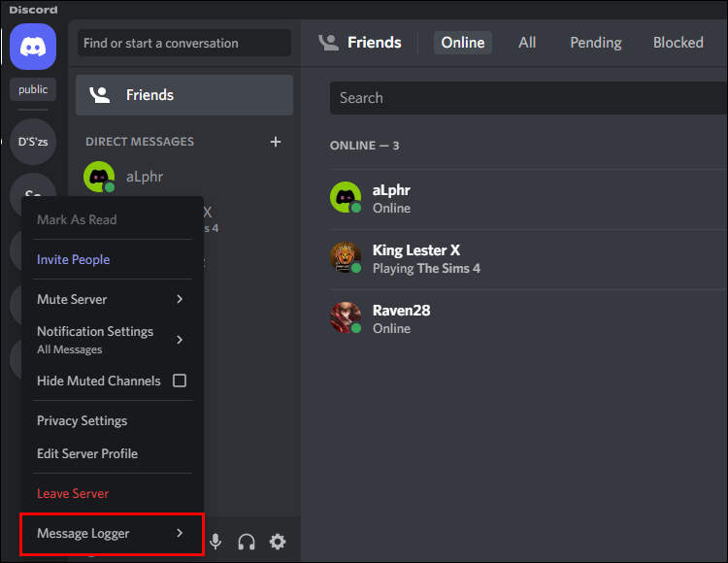Open the D'S'zs server icon
The height and width of the screenshot is (563, 728).
pyautogui.click(x=33, y=142)
